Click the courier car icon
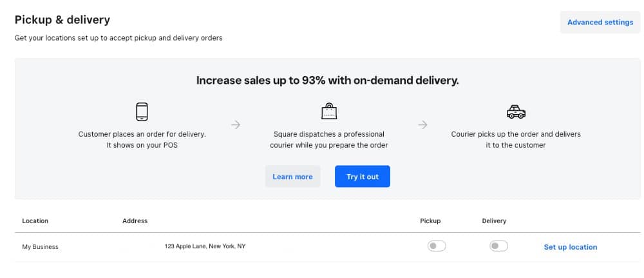The image size is (644, 278). click(x=516, y=112)
